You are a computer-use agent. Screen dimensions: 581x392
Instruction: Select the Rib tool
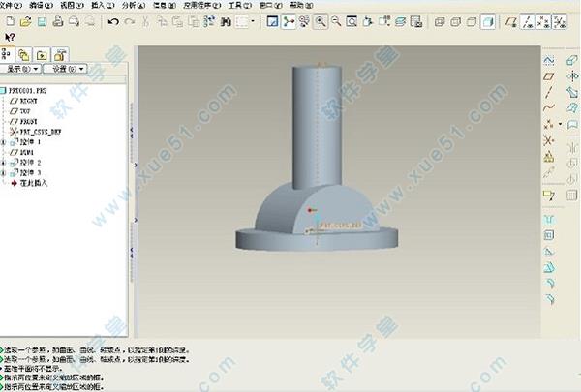click(x=549, y=252)
